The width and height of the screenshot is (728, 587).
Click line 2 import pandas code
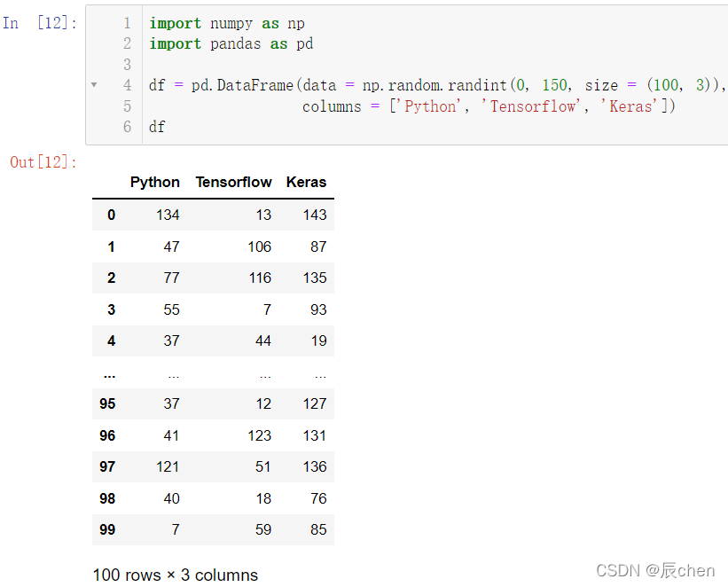coord(231,43)
